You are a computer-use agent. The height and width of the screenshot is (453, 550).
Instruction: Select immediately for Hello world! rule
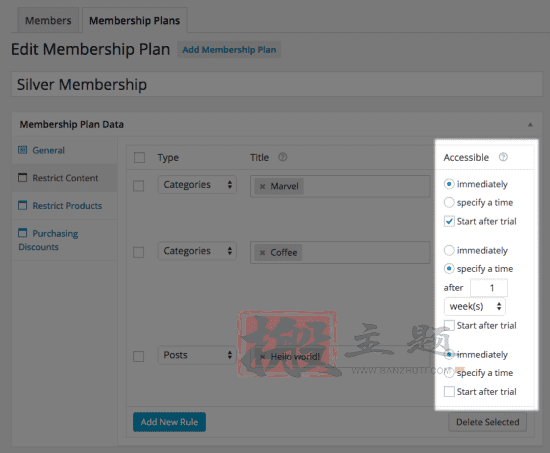point(449,354)
